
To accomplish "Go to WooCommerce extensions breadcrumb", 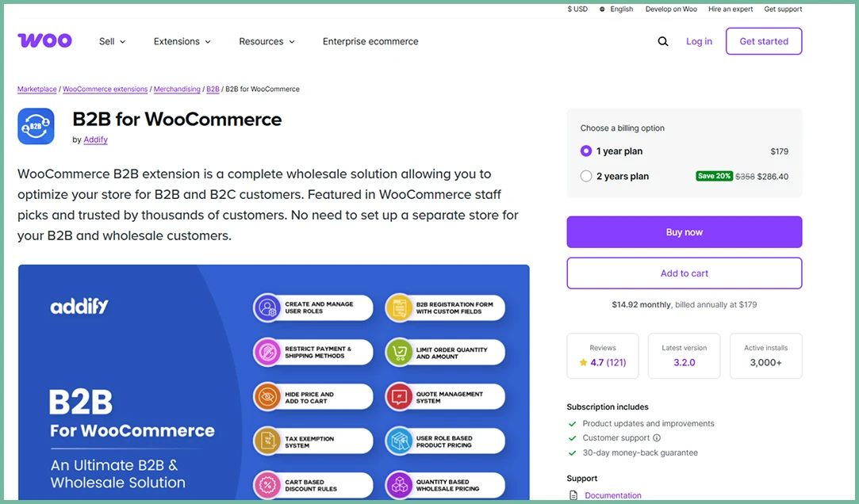I will click(105, 90).
